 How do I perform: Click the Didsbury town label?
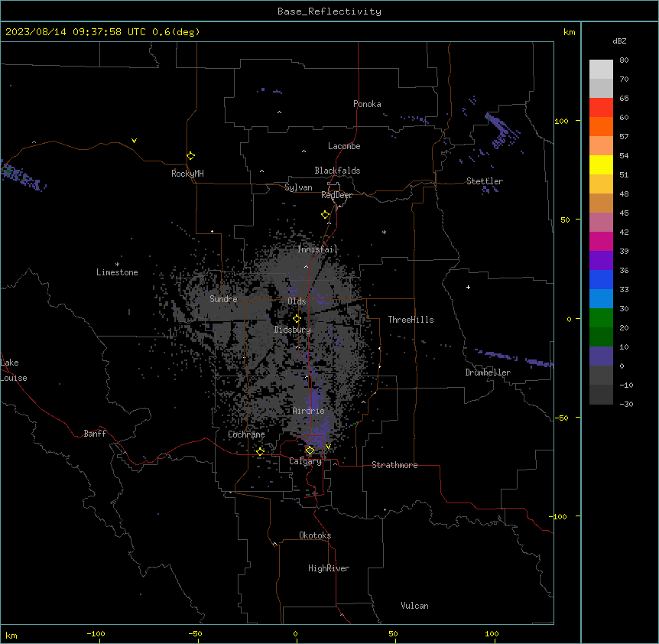tap(293, 330)
